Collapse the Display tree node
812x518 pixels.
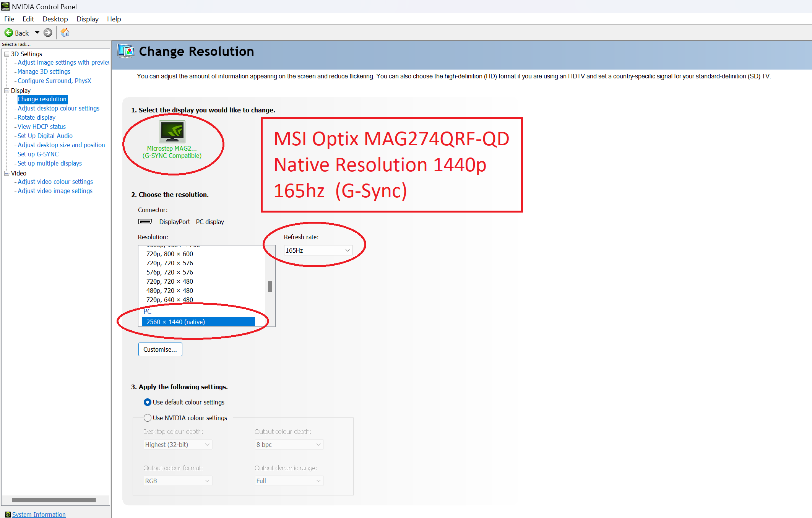(x=7, y=91)
